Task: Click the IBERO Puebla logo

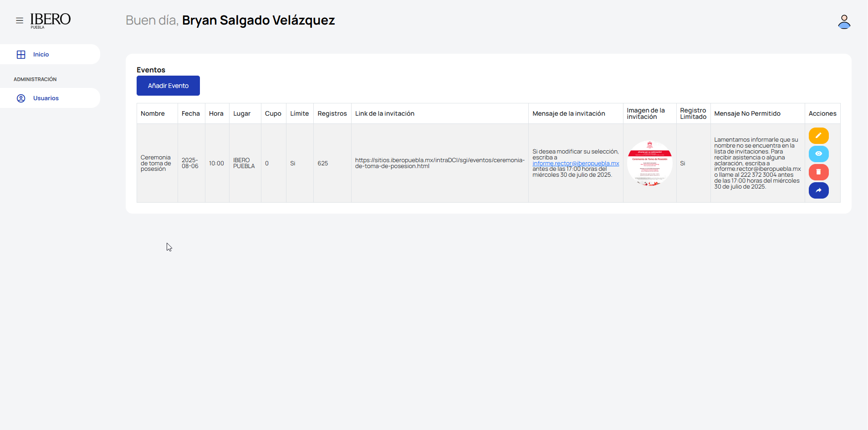Action: pyautogui.click(x=50, y=20)
